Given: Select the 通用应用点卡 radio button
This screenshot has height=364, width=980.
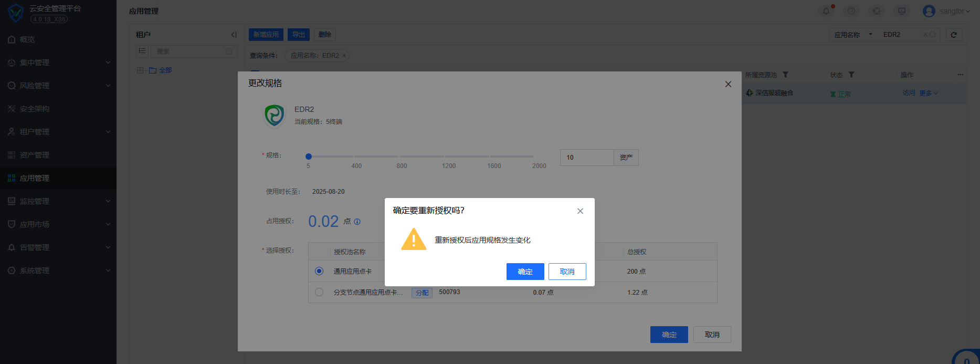Looking at the screenshot, I should point(319,271).
